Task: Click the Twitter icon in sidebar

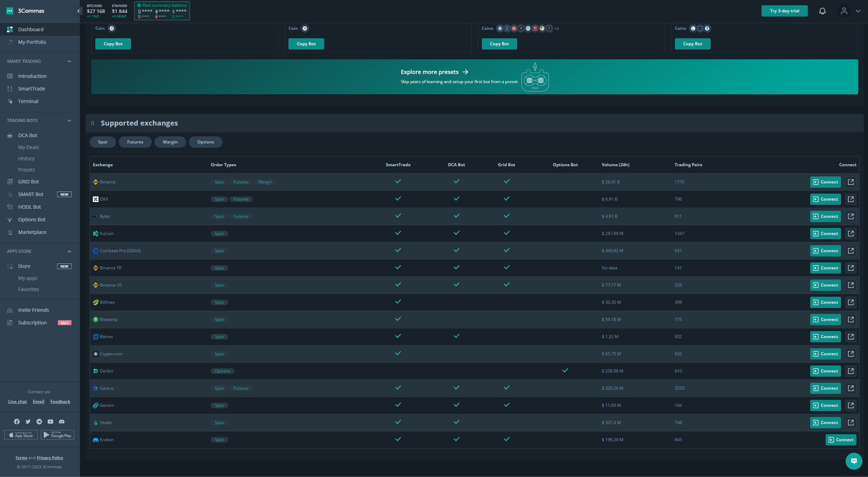Action: pyautogui.click(x=28, y=422)
